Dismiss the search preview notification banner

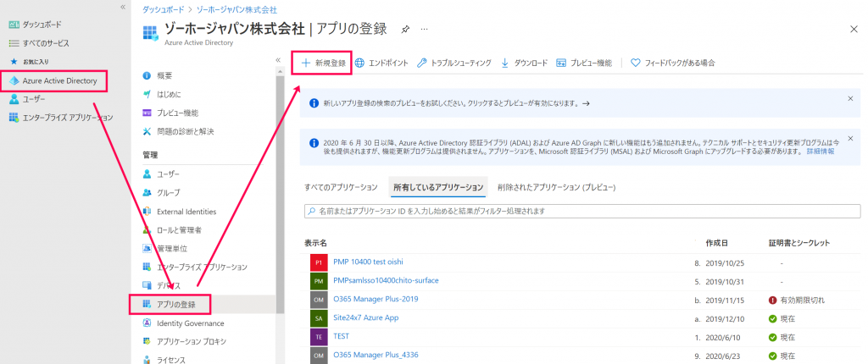point(850,98)
